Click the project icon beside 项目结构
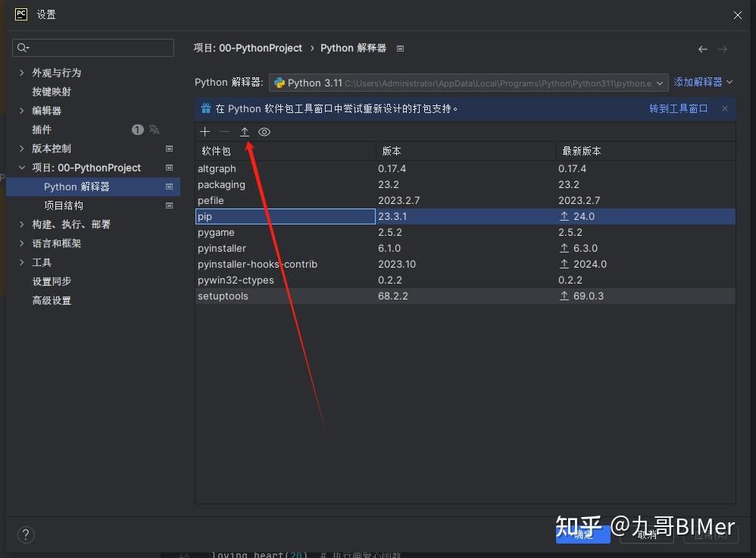 [x=169, y=205]
